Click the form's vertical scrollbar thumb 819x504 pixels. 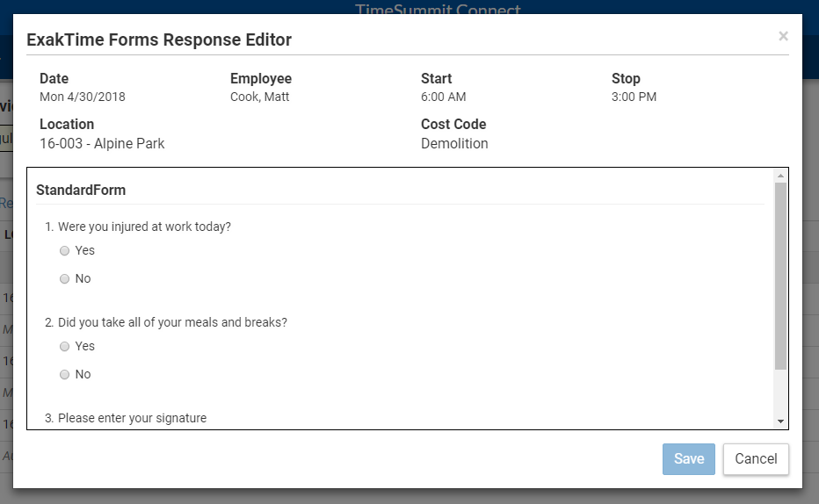point(780,276)
